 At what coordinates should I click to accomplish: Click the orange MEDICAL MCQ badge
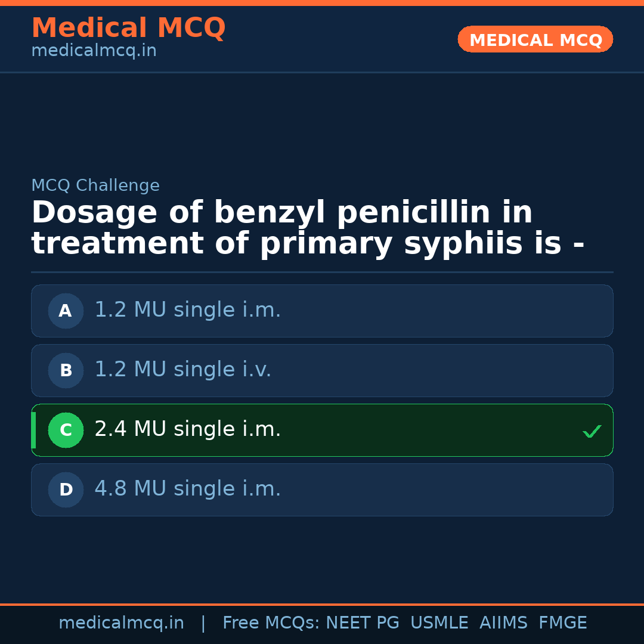pos(535,39)
